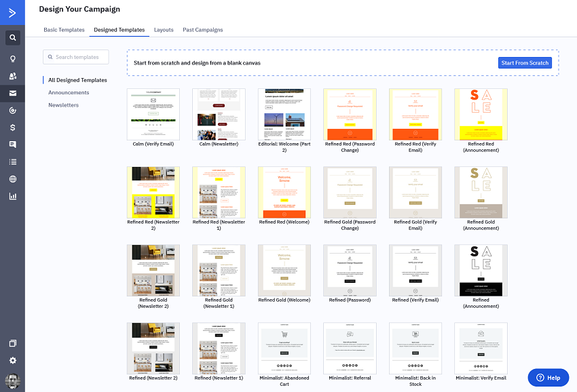Switch to the Basic Templates tab
This screenshot has width=577, height=392.
pos(64,30)
